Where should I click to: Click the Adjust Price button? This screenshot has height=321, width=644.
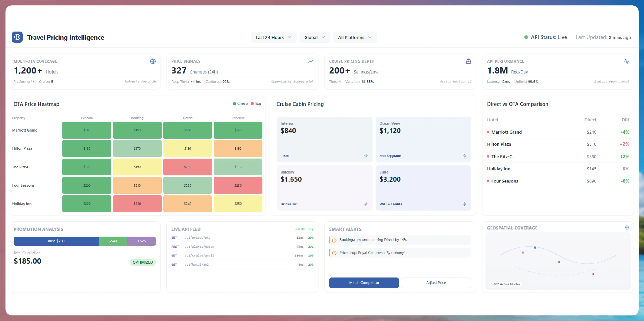point(436,283)
